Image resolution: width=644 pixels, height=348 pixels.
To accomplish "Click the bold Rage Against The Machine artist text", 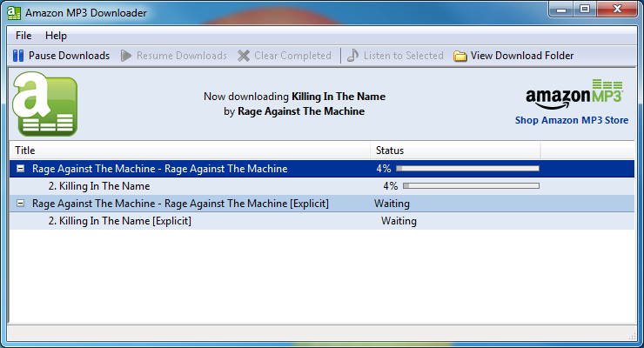I will coord(301,111).
